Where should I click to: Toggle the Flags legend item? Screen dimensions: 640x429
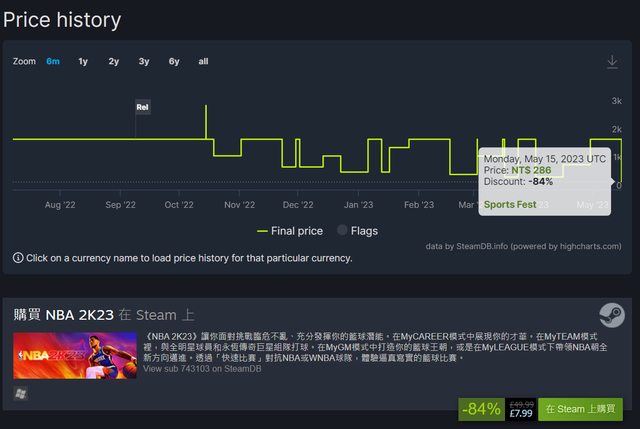[x=358, y=231]
